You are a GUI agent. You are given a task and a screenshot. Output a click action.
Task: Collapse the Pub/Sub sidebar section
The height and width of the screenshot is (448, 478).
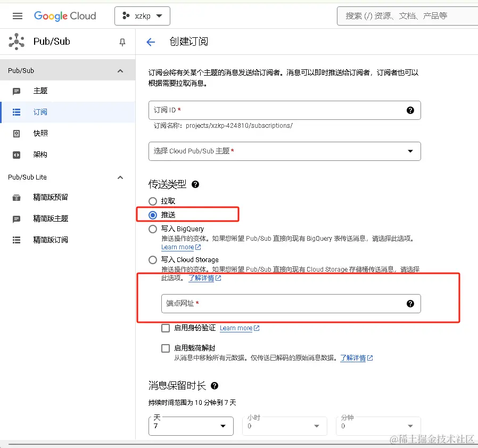120,71
